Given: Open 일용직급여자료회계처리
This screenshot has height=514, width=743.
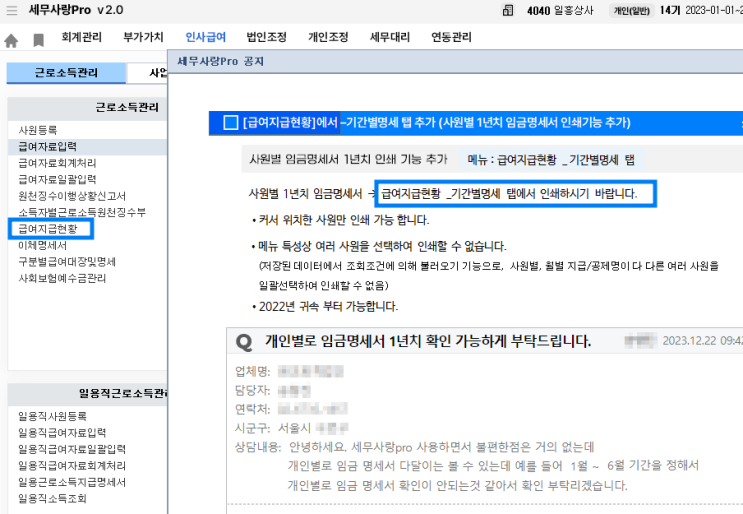Looking at the screenshot, I should click(72, 465).
